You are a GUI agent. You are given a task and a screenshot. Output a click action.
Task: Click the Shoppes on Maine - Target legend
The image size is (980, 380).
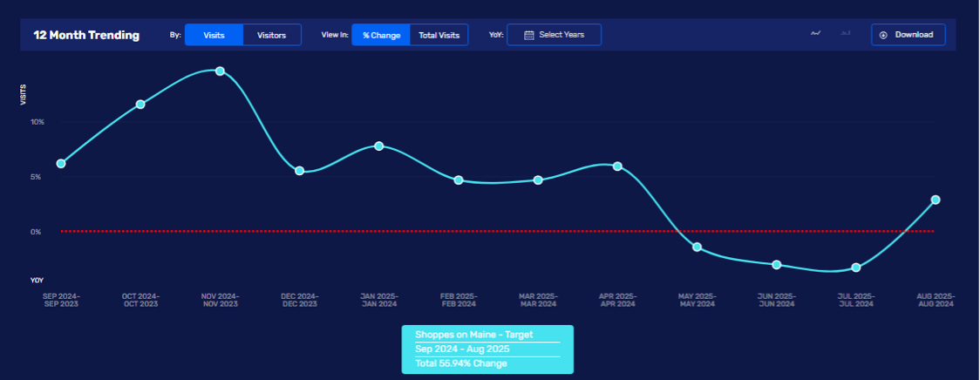(487, 335)
